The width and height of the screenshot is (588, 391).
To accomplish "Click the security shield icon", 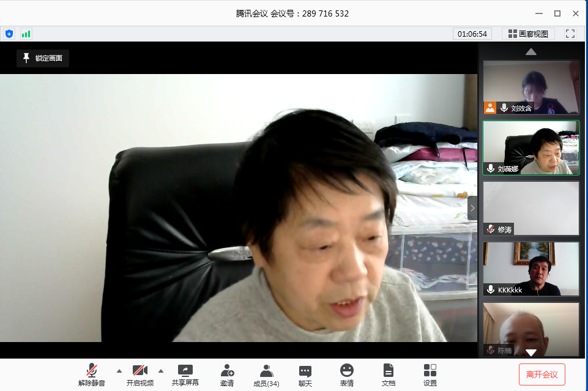I will 9,34.
